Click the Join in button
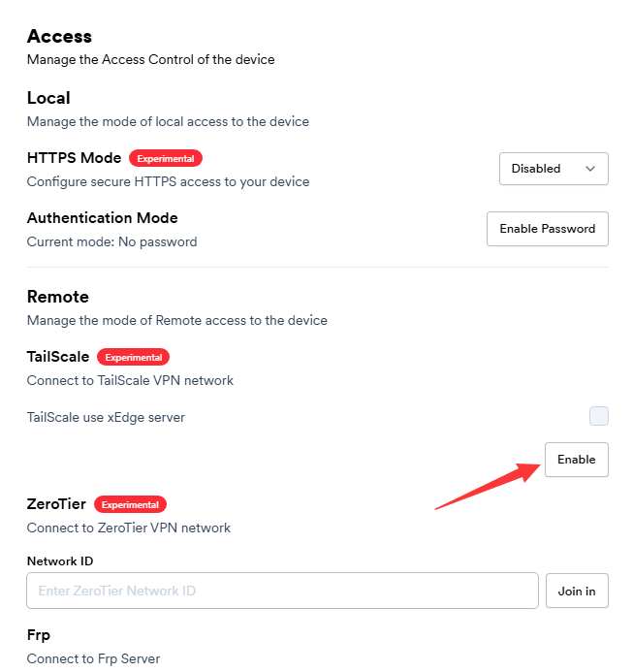This screenshot has width=633, height=672. point(577,591)
